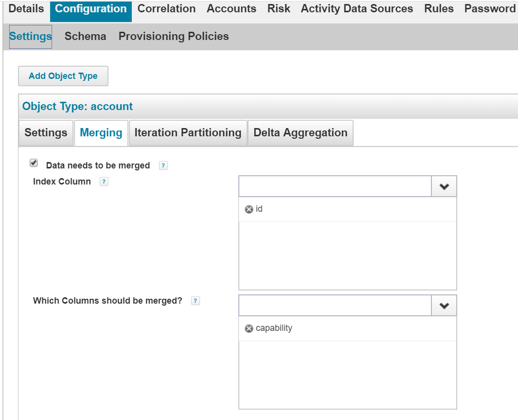Click the Which Columns merge input field
518x420 pixels.
335,306
